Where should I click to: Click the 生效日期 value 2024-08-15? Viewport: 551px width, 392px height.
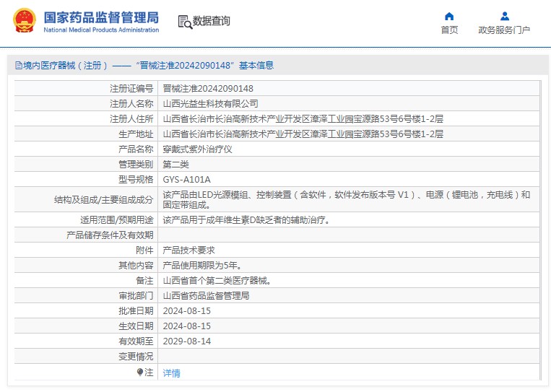click(186, 326)
